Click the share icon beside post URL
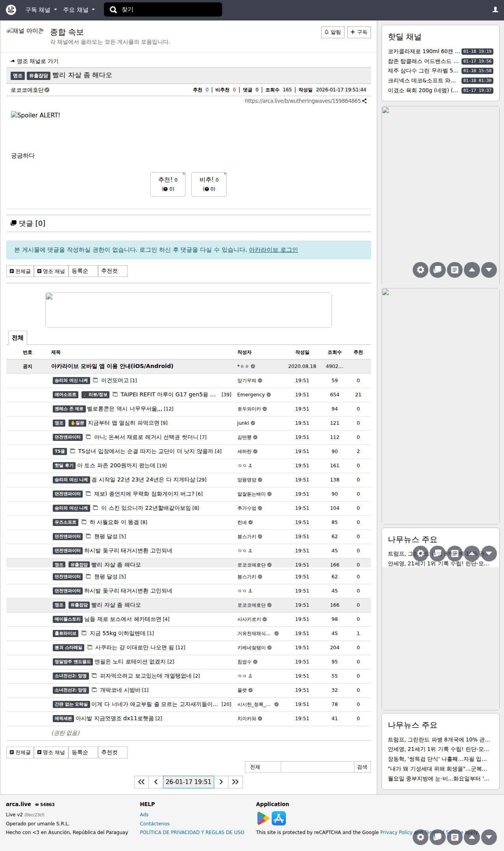504x851 pixels. 364,101
